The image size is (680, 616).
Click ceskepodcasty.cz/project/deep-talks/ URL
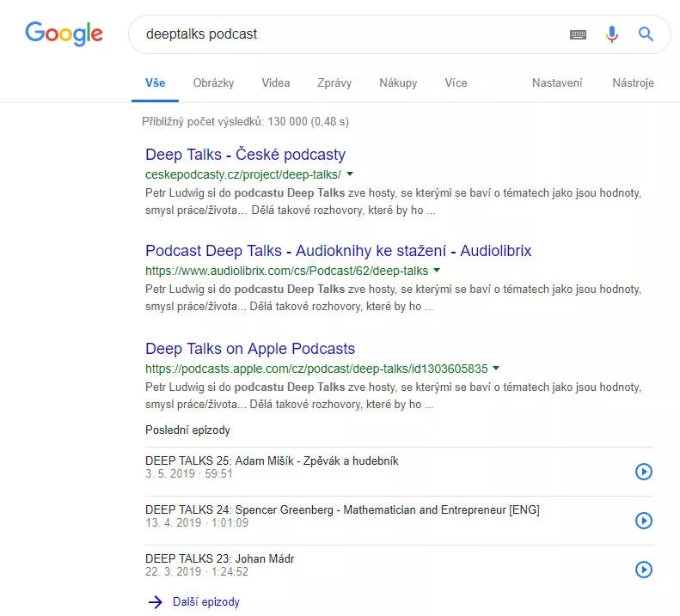(243, 174)
